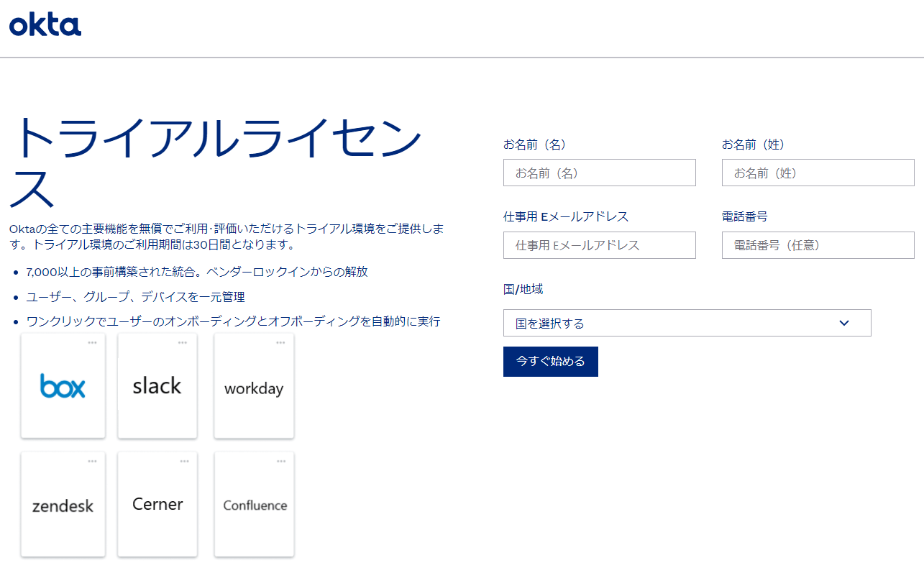Click the 仕事用 Eメールアドレス label

pos(566,216)
